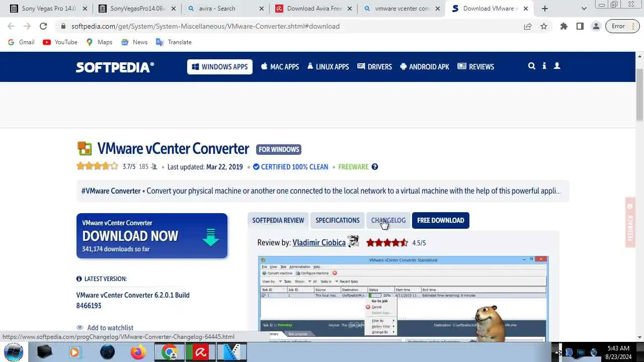Switch to the avira - Search browser tab

coord(225,9)
